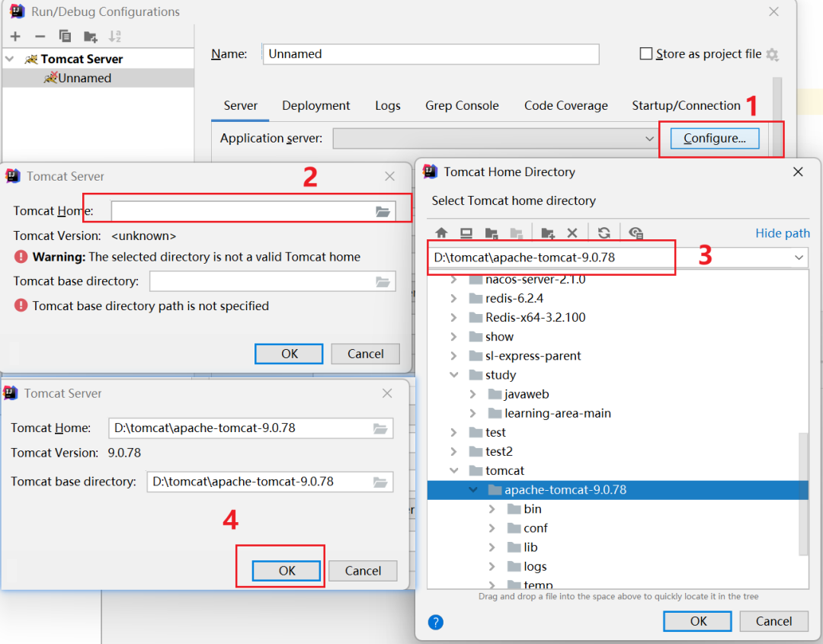
Task: Open the Startup/Connection tab
Action: coord(686,105)
